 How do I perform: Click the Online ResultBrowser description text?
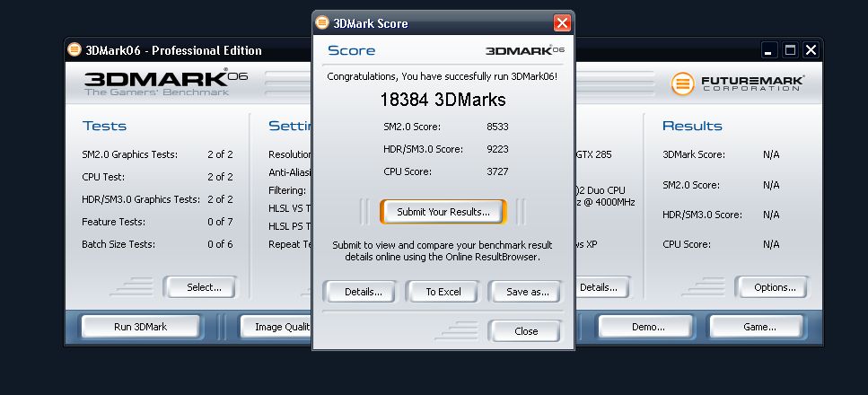point(443,251)
